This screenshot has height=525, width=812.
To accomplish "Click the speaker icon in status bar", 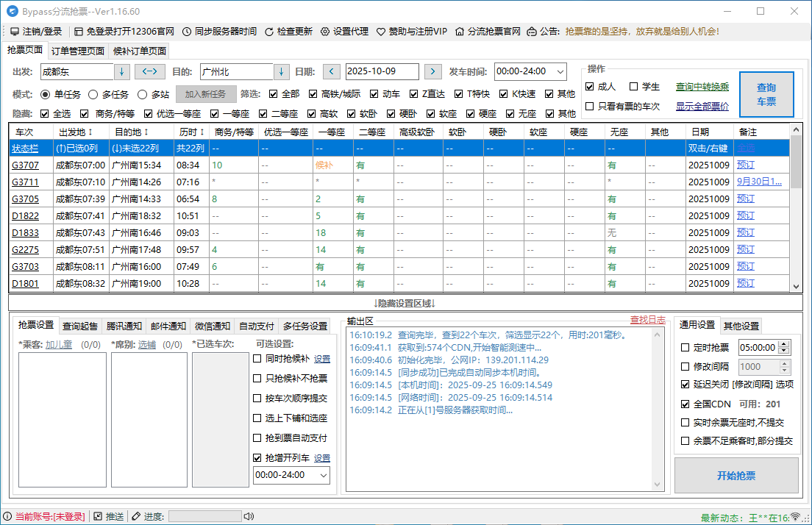I will pos(250,516).
